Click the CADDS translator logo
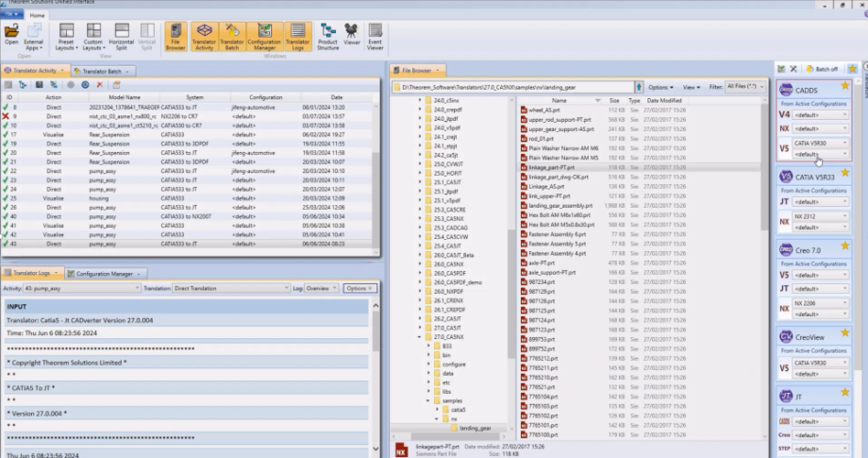 786,90
